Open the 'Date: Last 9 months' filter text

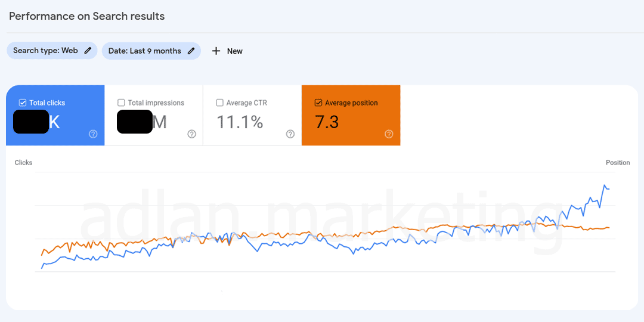[144, 51]
